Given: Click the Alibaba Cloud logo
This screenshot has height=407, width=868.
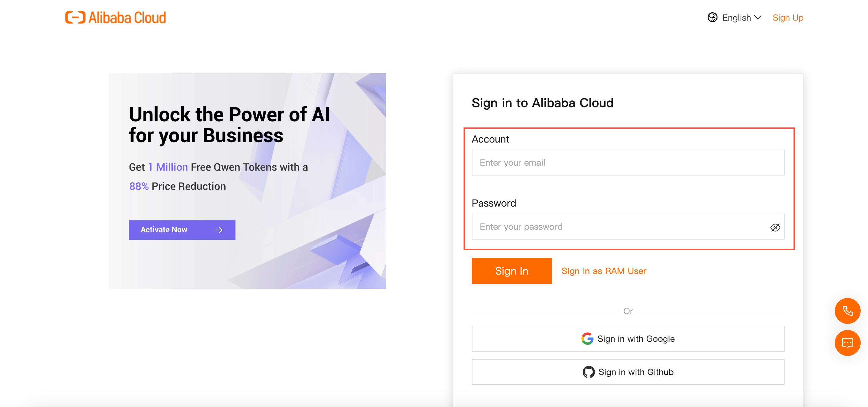Looking at the screenshot, I should point(115,18).
